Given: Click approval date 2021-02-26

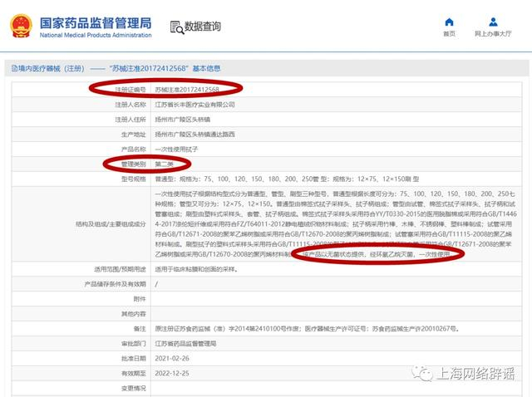Looking at the screenshot, I should [x=172, y=358].
